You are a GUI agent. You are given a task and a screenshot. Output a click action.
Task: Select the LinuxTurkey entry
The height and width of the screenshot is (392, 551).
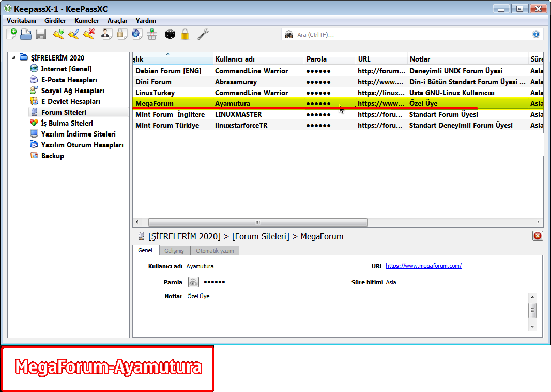tap(155, 93)
